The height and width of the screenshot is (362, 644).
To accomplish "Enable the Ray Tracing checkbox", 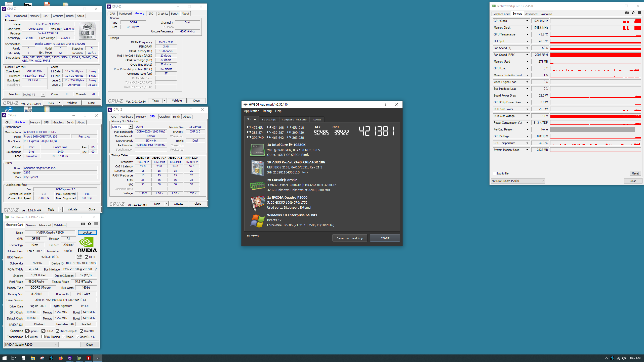I will pyautogui.click(x=43, y=337).
